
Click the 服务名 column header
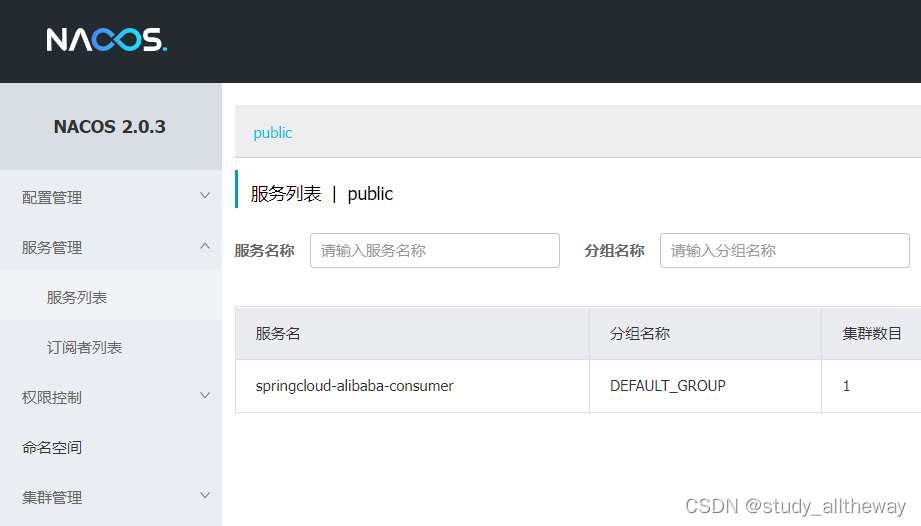tap(412, 333)
